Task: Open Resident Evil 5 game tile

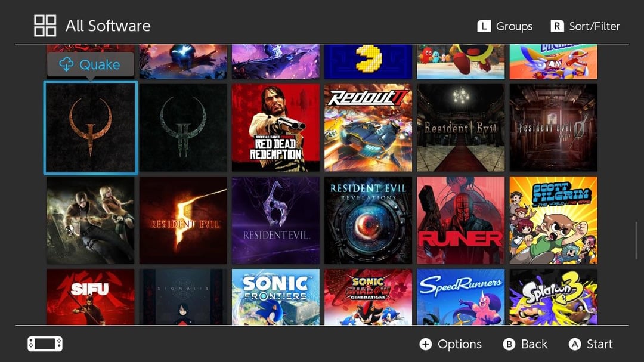Action: 183,220
